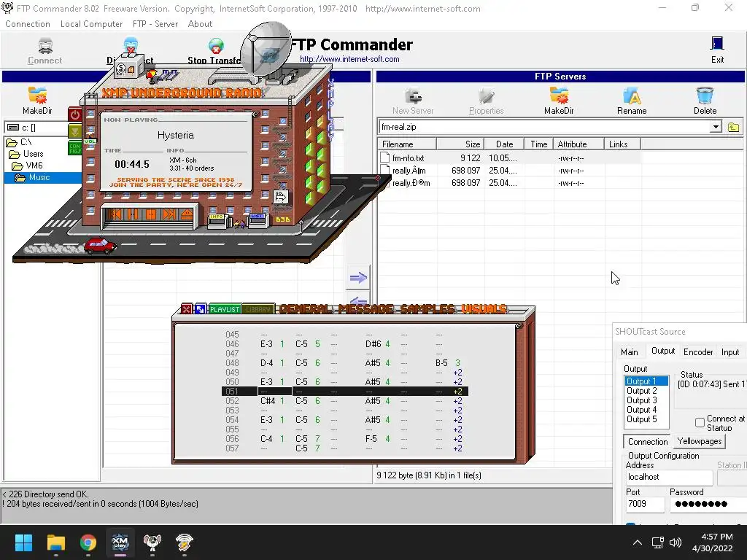747x560 pixels.
Task: Switch to PLAYLIST tab in XMPlay panel
Action: pyautogui.click(x=225, y=309)
